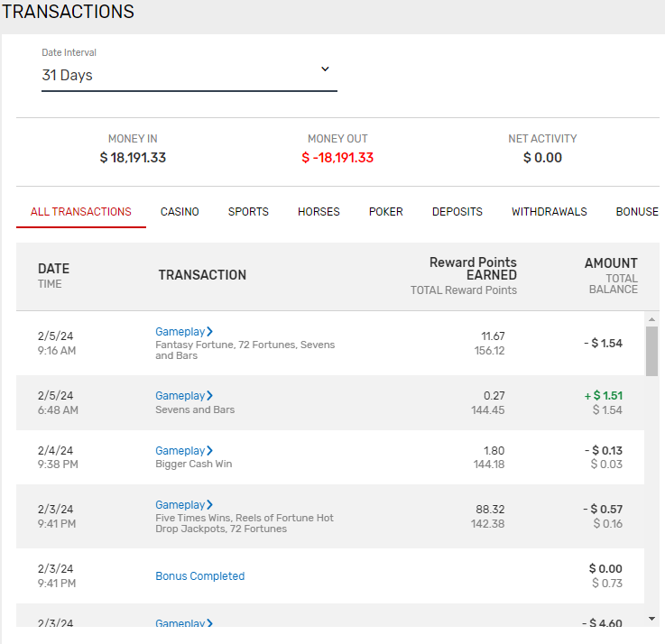Switch to the Casino tab
This screenshot has width=665, height=644.
point(180,212)
